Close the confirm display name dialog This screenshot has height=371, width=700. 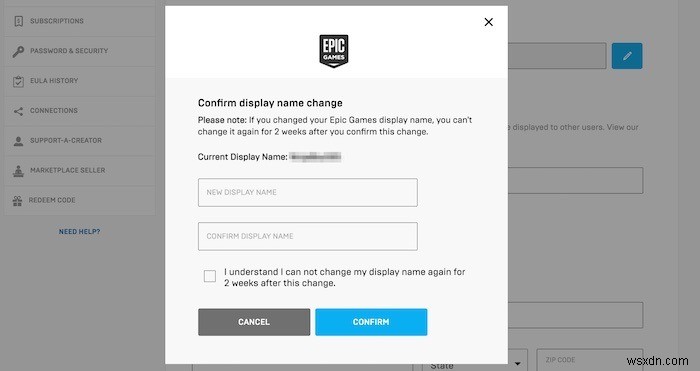coord(488,22)
